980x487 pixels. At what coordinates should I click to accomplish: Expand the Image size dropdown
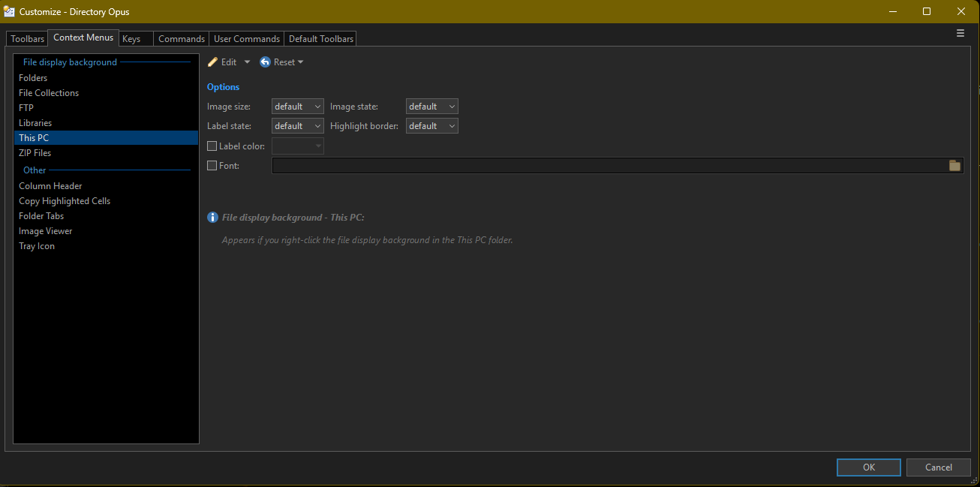point(297,107)
